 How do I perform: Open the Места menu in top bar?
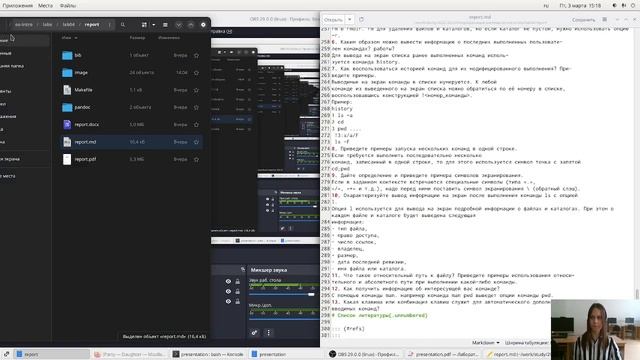pyautogui.click(x=45, y=6)
